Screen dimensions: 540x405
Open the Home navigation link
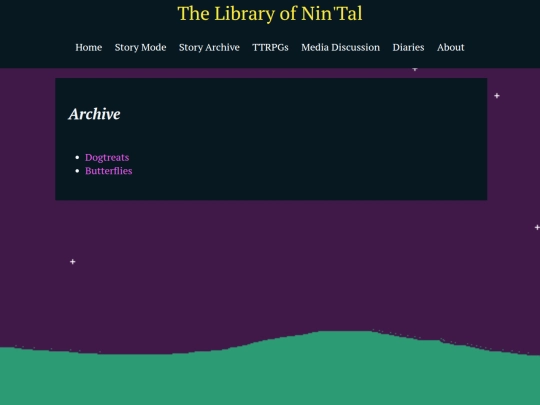89,47
